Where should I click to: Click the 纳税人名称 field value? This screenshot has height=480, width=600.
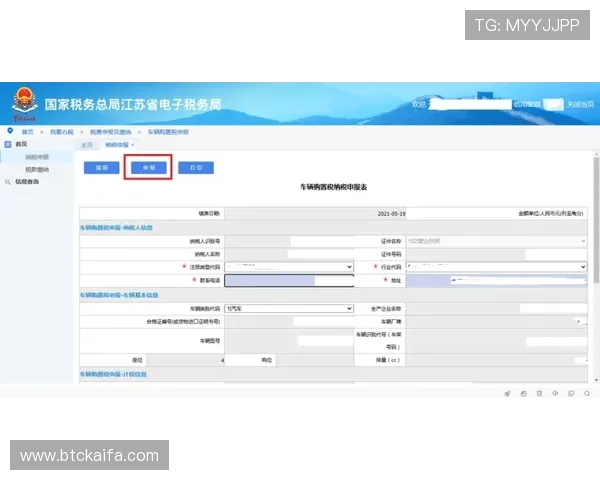289,254
